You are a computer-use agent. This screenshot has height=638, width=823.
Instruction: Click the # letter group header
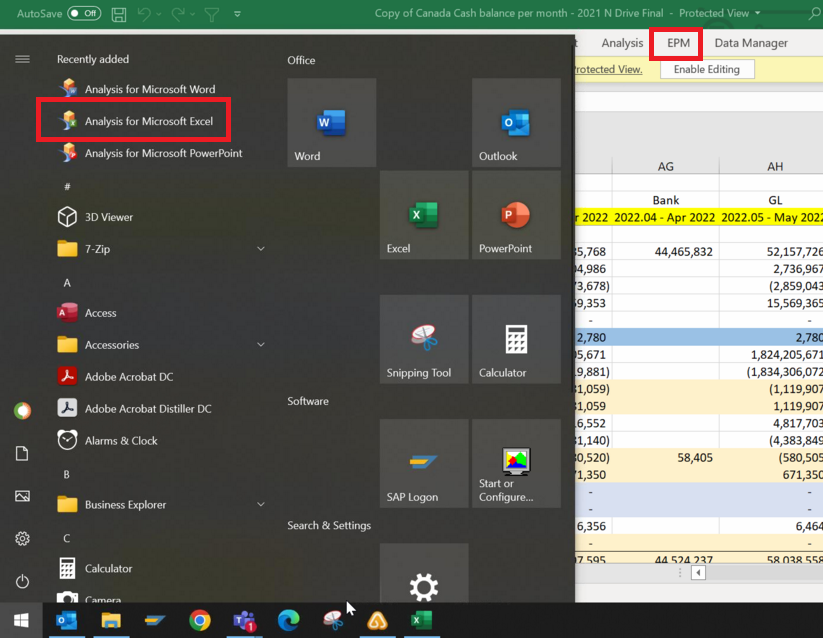click(67, 186)
